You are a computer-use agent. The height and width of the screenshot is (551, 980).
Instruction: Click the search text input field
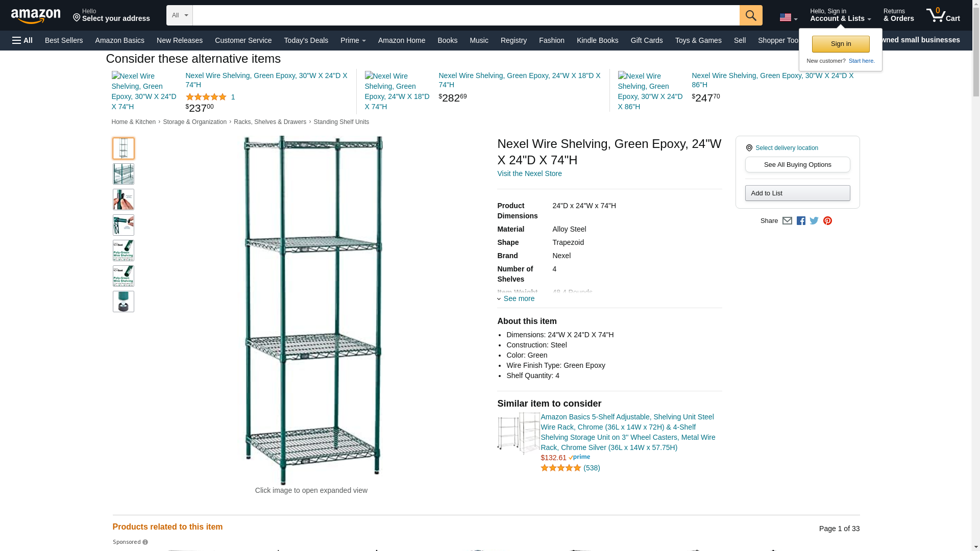pyautogui.click(x=466, y=15)
